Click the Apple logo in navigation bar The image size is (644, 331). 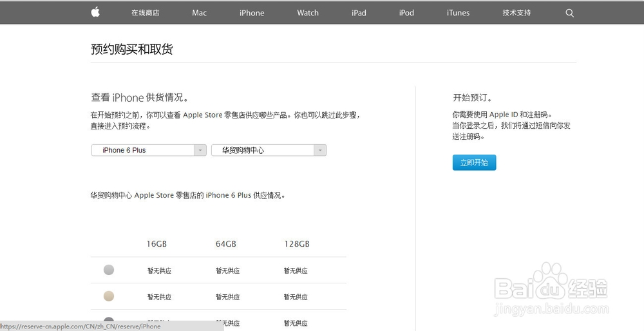click(95, 12)
